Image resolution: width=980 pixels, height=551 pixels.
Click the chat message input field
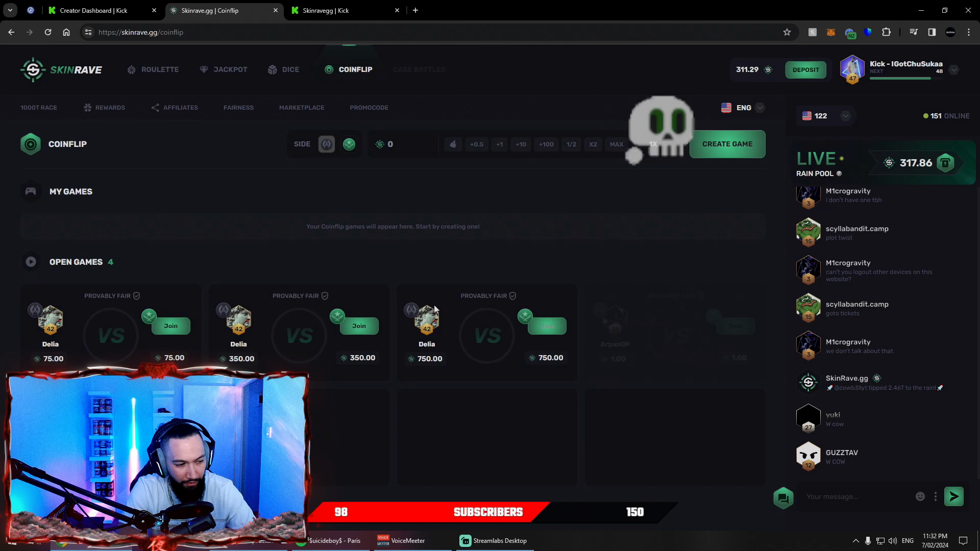[x=857, y=497]
